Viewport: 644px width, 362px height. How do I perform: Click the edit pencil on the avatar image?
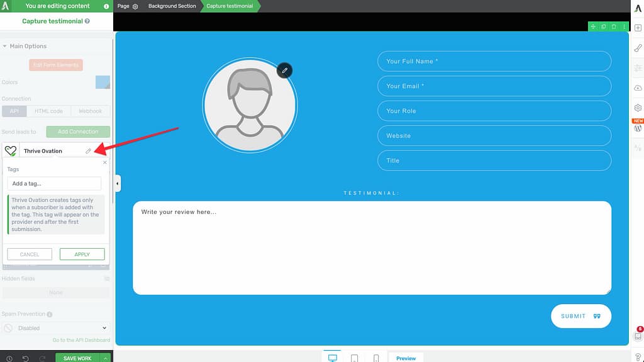[285, 71]
